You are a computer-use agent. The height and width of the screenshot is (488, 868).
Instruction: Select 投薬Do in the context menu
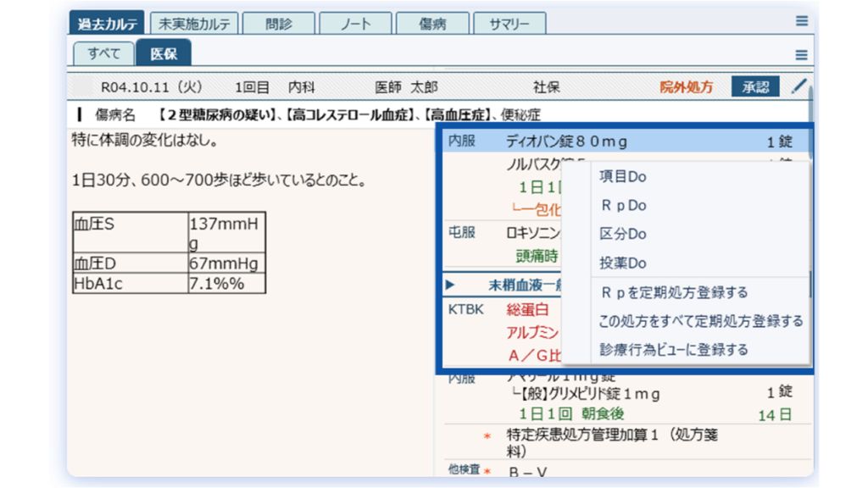623,263
